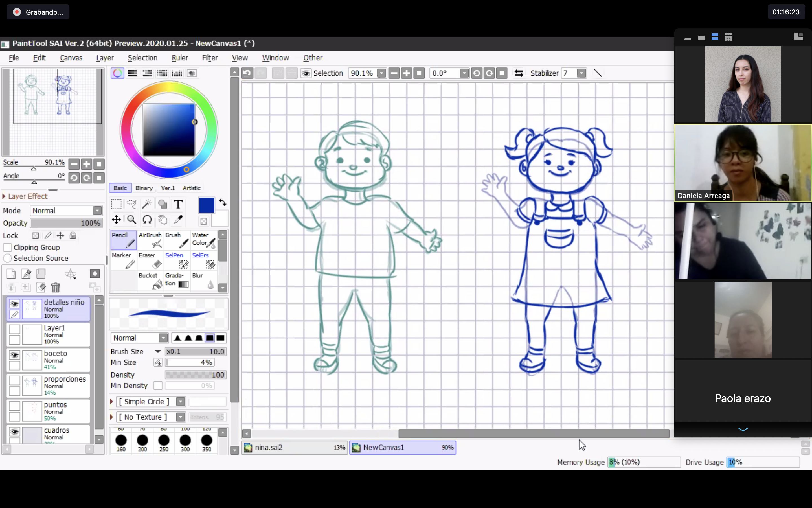The width and height of the screenshot is (812, 508).
Task: Select the Eraser tool
Action: pyautogui.click(x=150, y=260)
